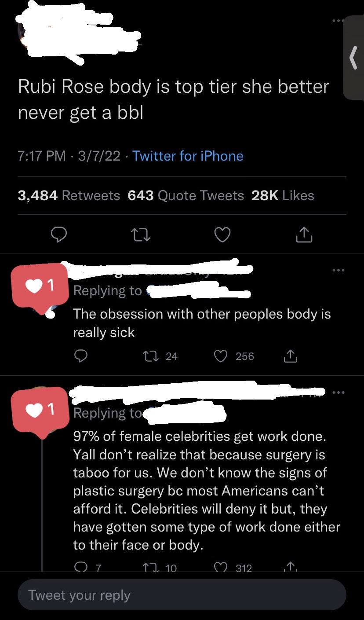Share the 'really sick' reply tweet
The image size is (364, 620).
click(290, 356)
